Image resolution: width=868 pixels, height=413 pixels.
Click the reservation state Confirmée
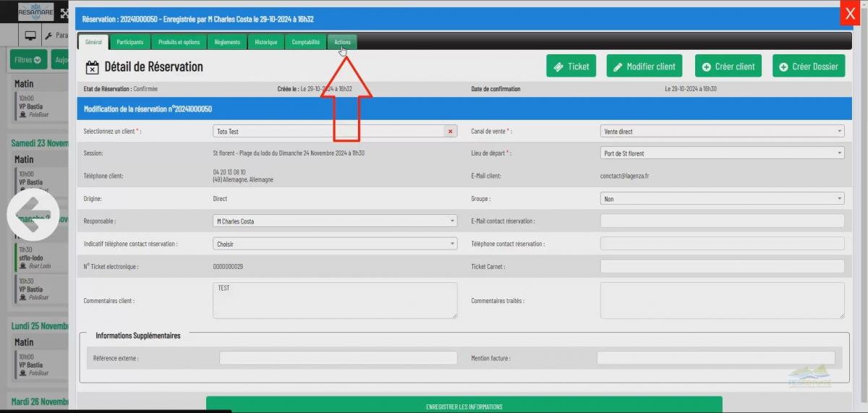coord(145,89)
